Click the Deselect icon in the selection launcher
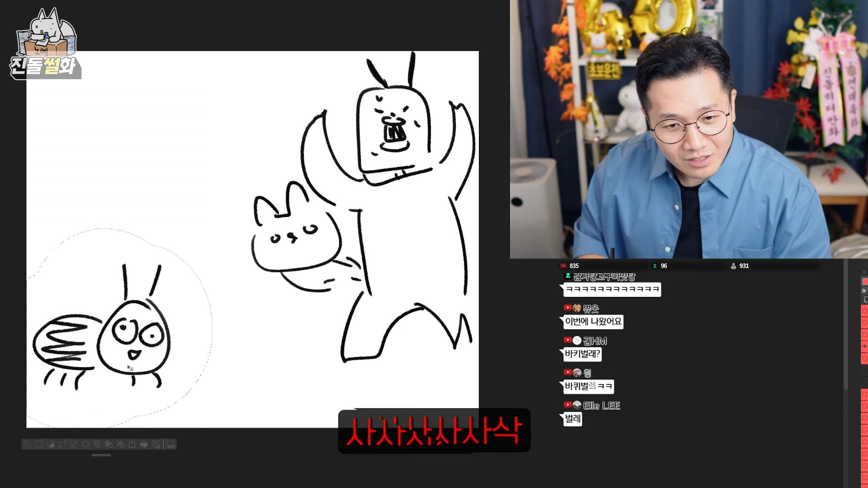This screenshot has width=868, height=488. click(27, 444)
